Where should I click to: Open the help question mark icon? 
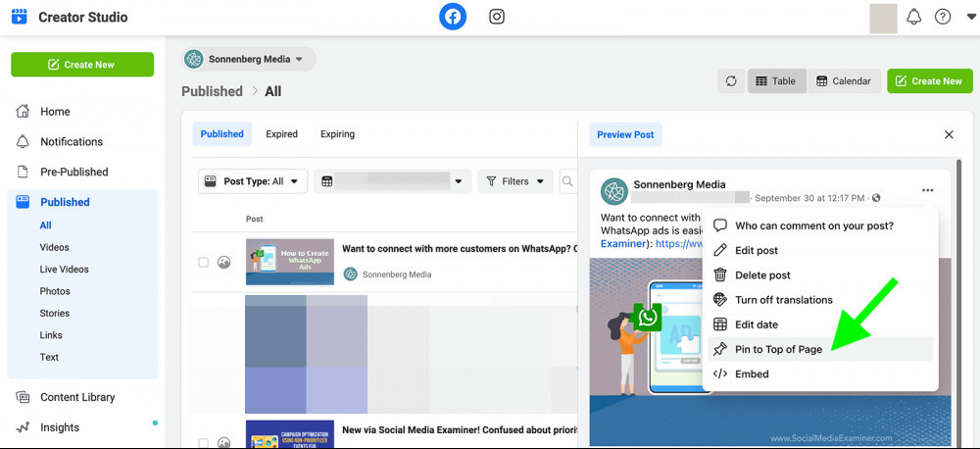tap(943, 17)
